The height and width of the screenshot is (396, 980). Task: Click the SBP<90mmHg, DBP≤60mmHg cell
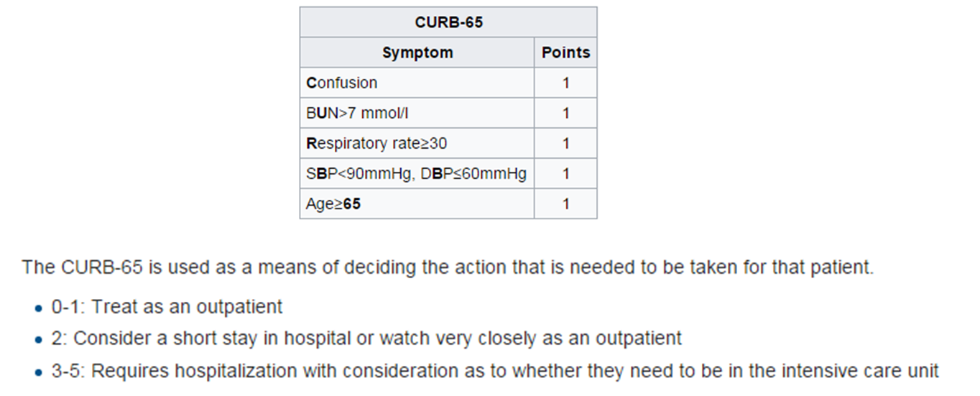pos(416,173)
